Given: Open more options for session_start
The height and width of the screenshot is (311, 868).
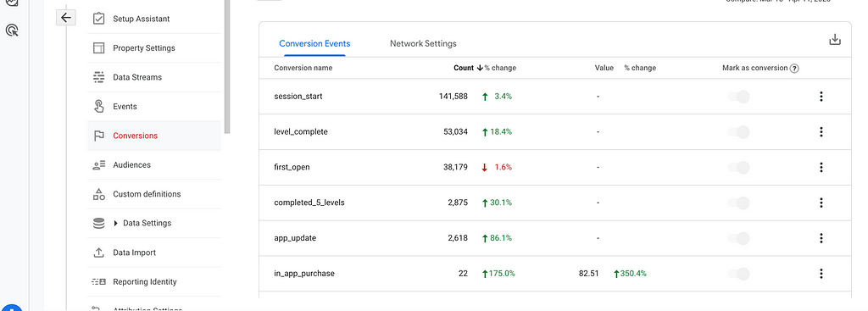Looking at the screenshot, I should (821, 97).
